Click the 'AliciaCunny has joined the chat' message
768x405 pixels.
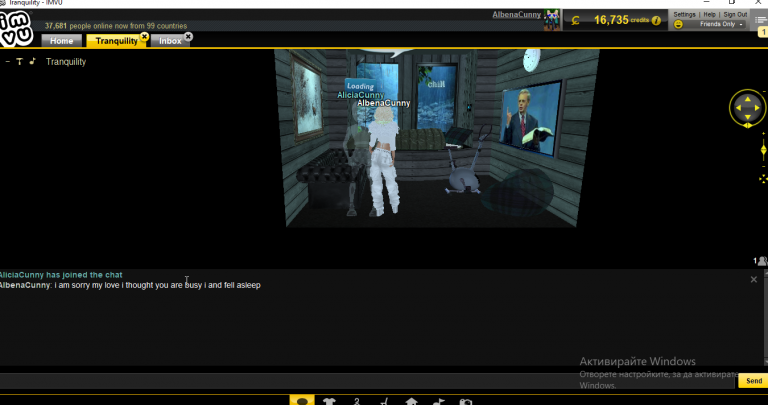click(x=61, y=275)
